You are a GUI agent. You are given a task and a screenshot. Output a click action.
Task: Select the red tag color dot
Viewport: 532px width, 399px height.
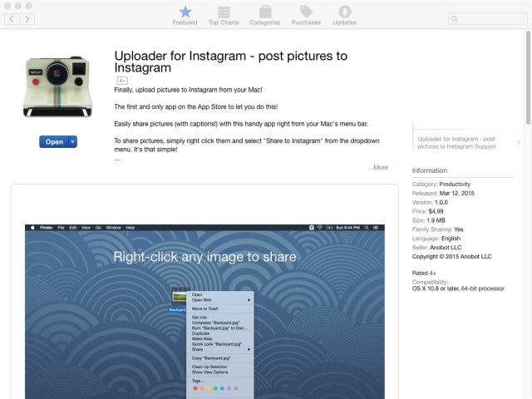[x=195, y=388]
